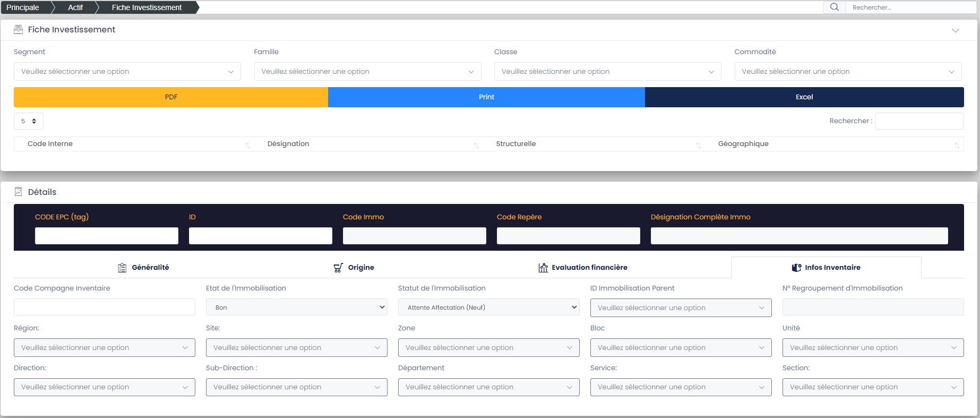Click the Evaluation financière chart icon
Viewport: 980px width, 418px height.
(x=543, y=268)
